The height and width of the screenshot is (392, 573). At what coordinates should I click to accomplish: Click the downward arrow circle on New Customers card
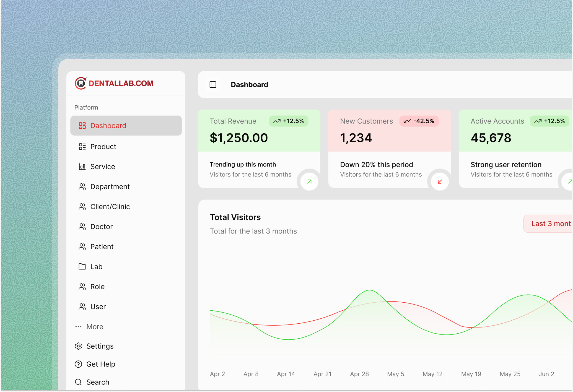(439, 182)
